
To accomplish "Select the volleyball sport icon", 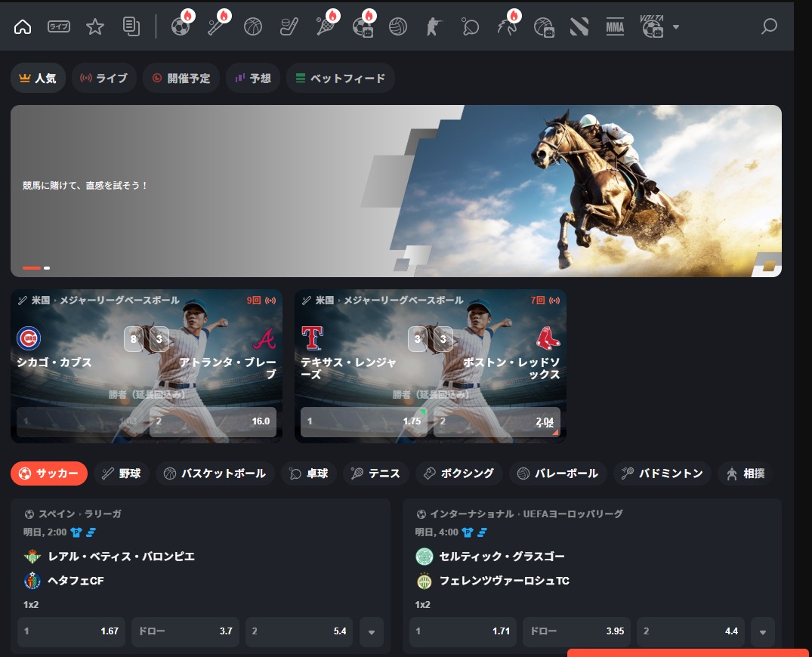I will click(x=398, y=26).
